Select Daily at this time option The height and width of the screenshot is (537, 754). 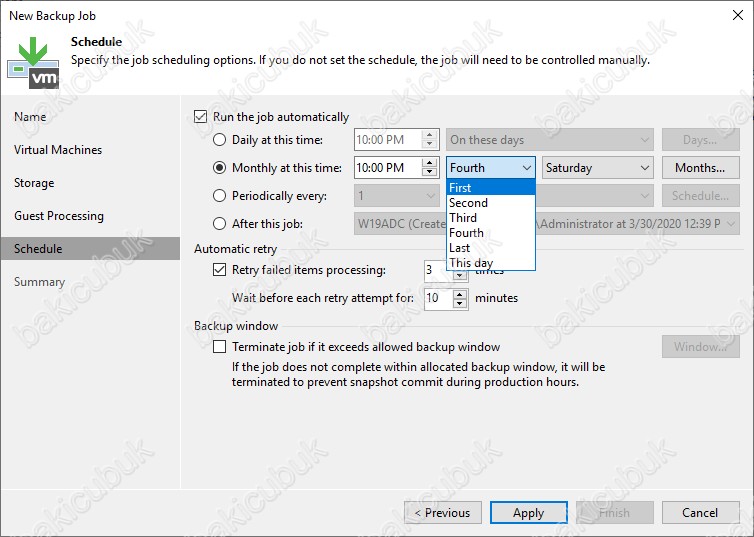click(219, 140)
